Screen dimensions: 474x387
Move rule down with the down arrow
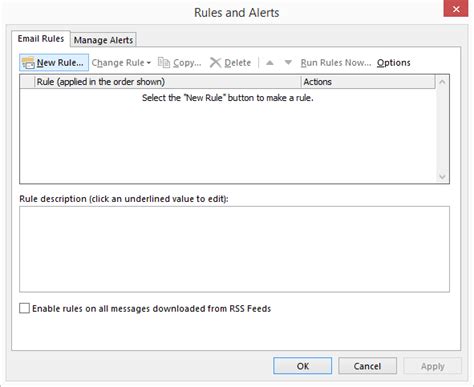(x=288, y=62)
